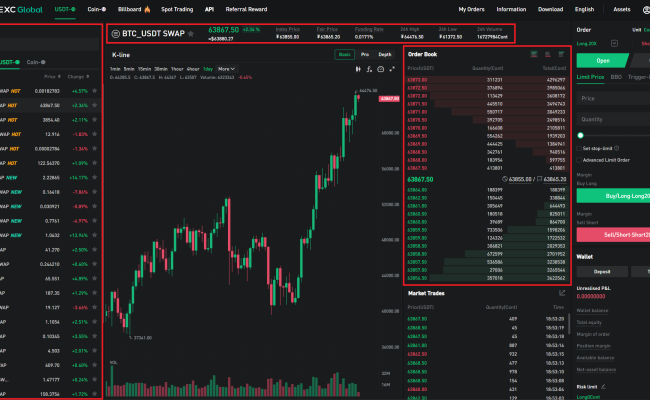The width and height of the screenshot is (650, 400).
Task: Favorite BTC_USDT SWAP with the star icon
Action: tap(191, 34)
